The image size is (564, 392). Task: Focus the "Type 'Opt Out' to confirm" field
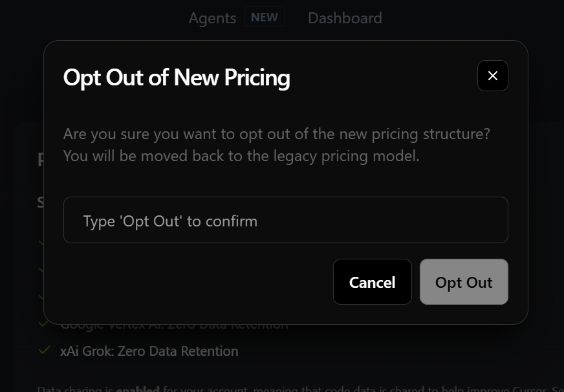tap(286, 220)
